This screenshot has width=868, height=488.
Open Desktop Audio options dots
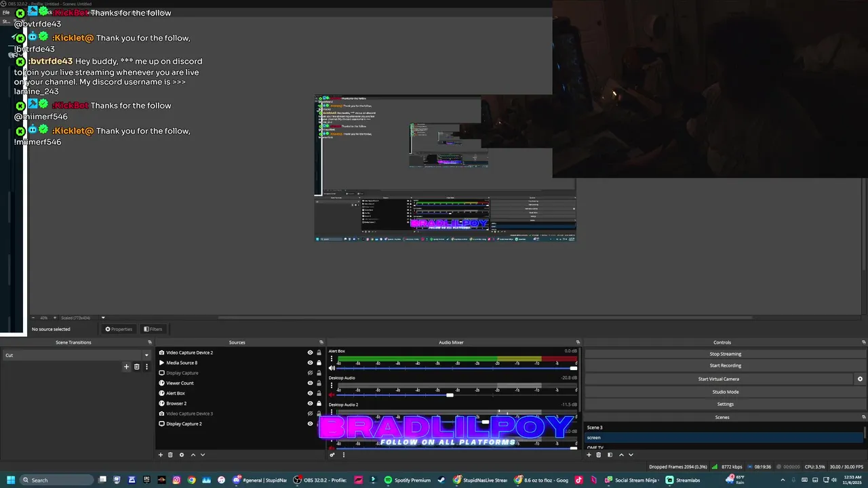click(332, 385)
